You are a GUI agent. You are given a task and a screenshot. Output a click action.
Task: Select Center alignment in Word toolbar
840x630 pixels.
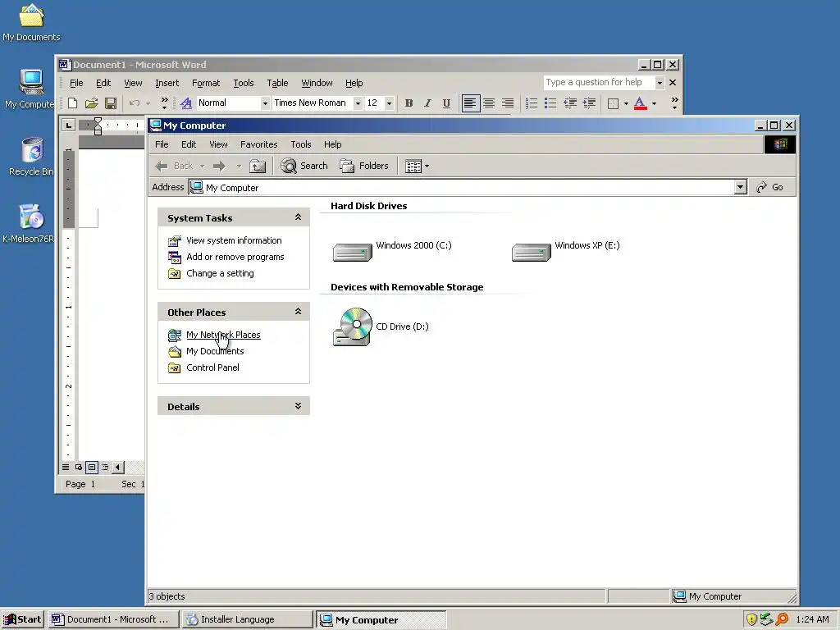pyautogui.click(x=489, y=103)
